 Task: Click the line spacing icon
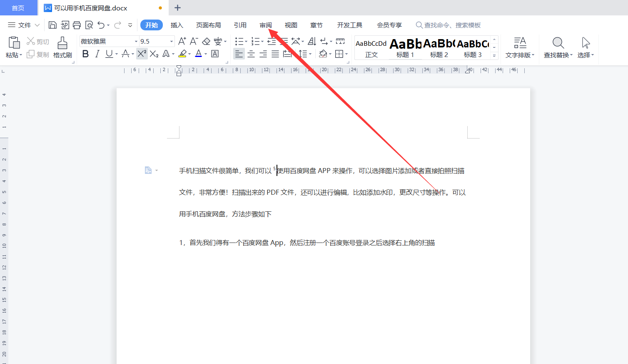click(303, 54)
